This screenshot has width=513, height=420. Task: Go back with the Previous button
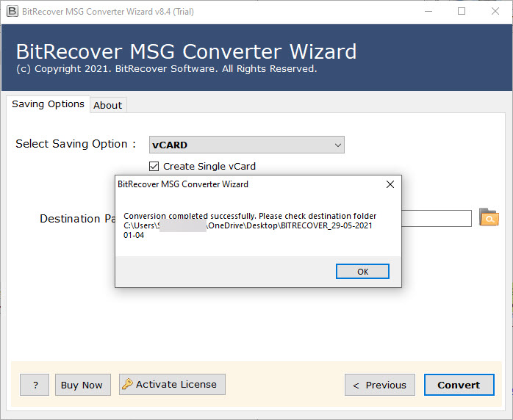[380, 385]
